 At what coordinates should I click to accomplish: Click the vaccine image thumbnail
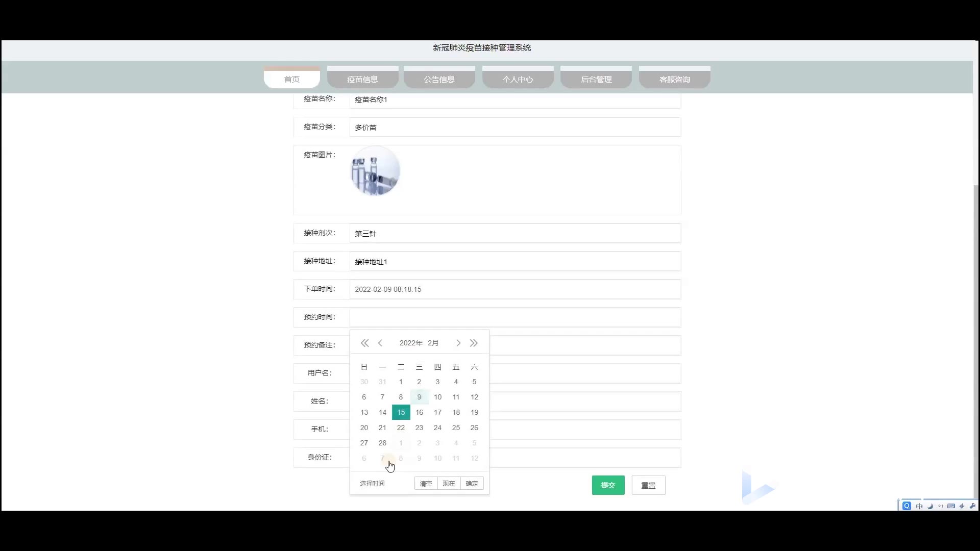tap(375, 171)
